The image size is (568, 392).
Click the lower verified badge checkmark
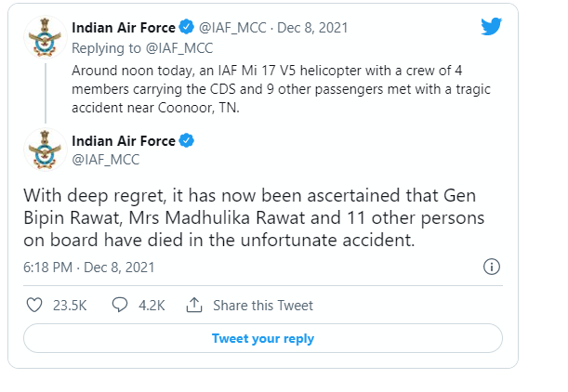point(185,141)
